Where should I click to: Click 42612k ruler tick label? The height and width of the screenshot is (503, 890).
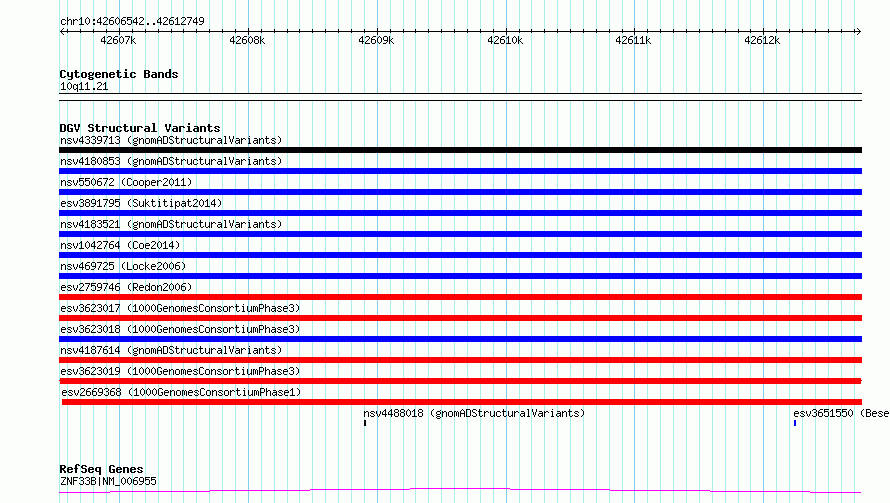pyautogui.click(x=762, y=40)
